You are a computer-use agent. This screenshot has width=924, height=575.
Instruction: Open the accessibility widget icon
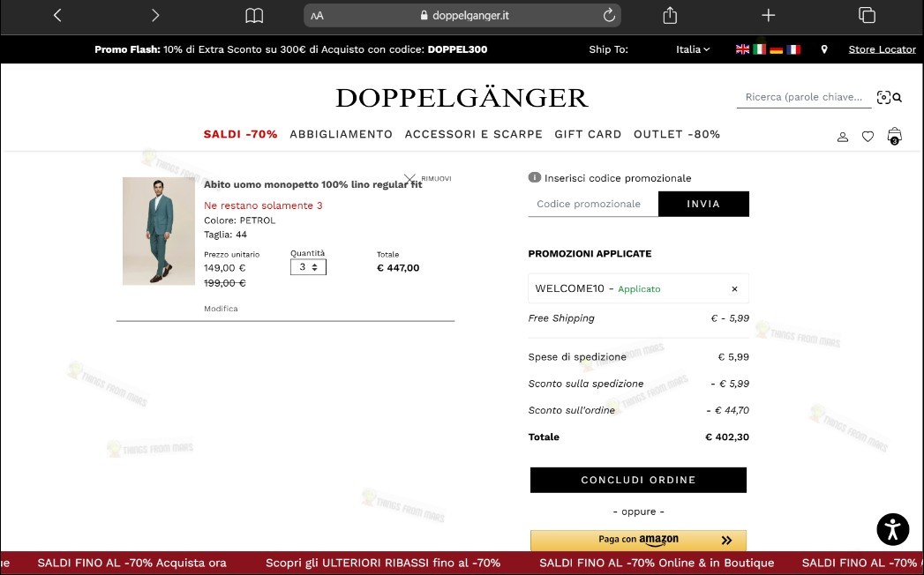(x=893, y=529)
